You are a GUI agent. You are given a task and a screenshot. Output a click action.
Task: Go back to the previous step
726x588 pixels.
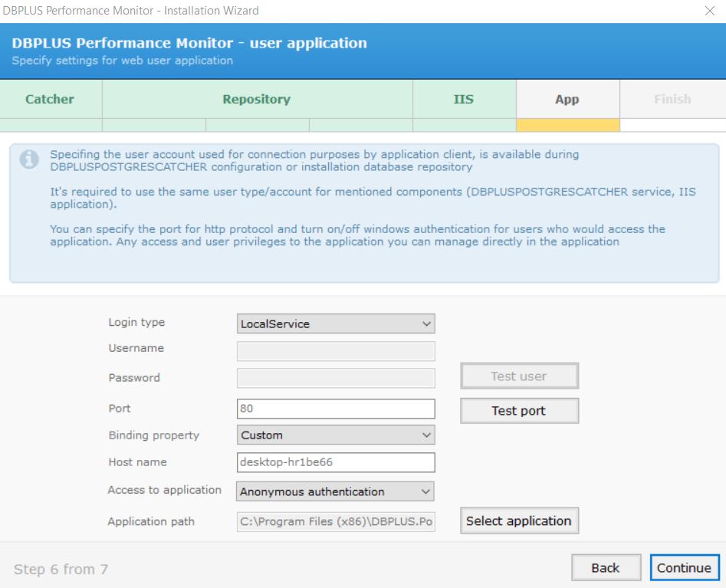click(606, 567)
